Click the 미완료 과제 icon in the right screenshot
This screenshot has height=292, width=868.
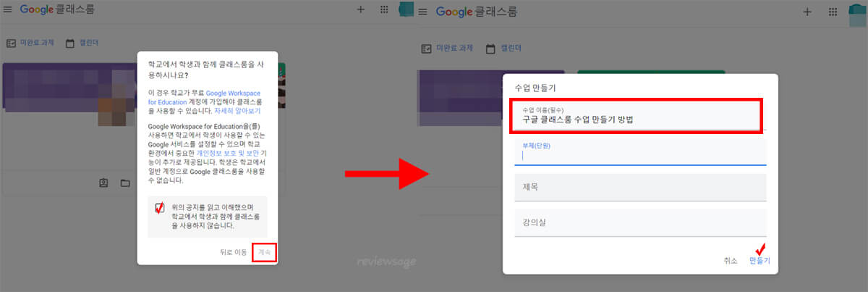coord(427,49)
